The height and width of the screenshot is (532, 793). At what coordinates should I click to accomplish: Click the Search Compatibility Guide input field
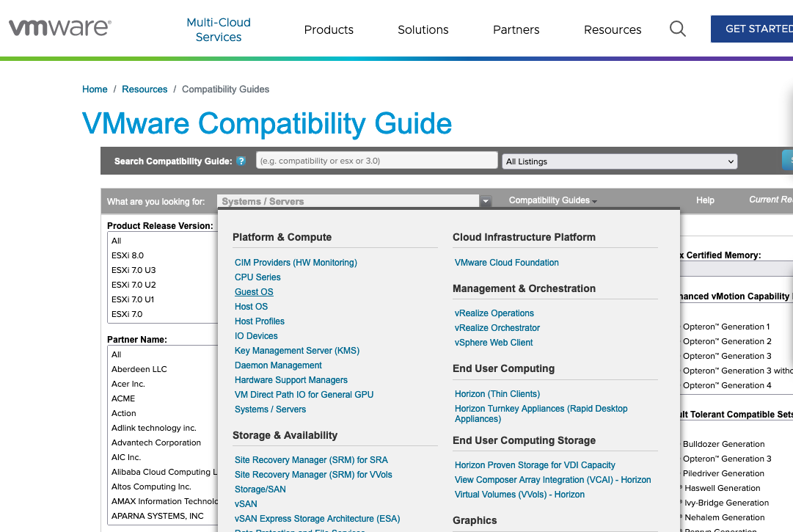377,161
